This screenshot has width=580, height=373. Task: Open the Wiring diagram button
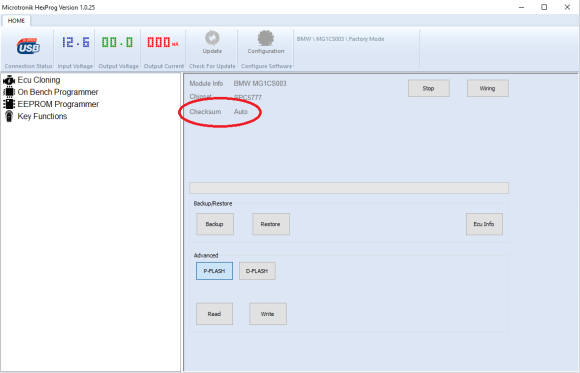488,88
